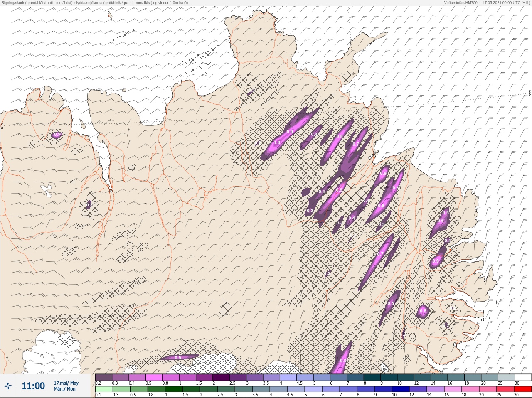Select lower legend swatch between 0.1 and 0.3
The height and width of the screenshot is (398, 532).
pos(104,389)
